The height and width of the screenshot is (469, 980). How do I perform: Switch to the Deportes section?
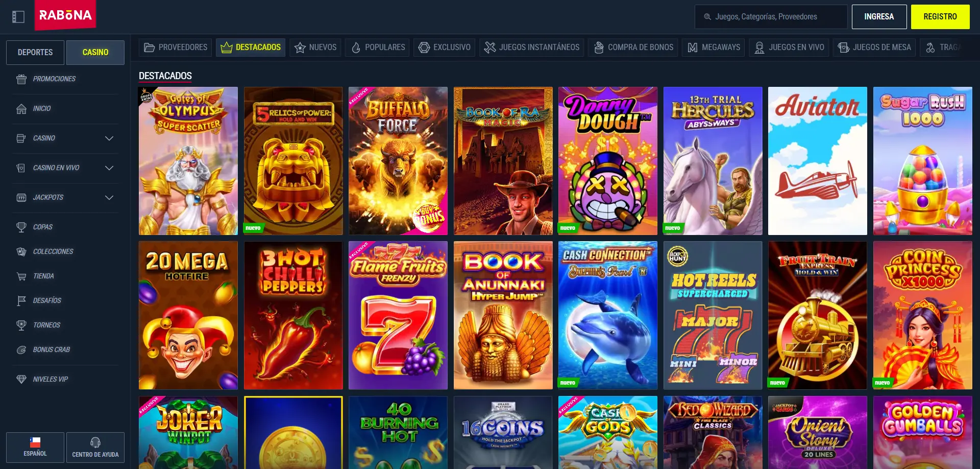tap(35, 53)
